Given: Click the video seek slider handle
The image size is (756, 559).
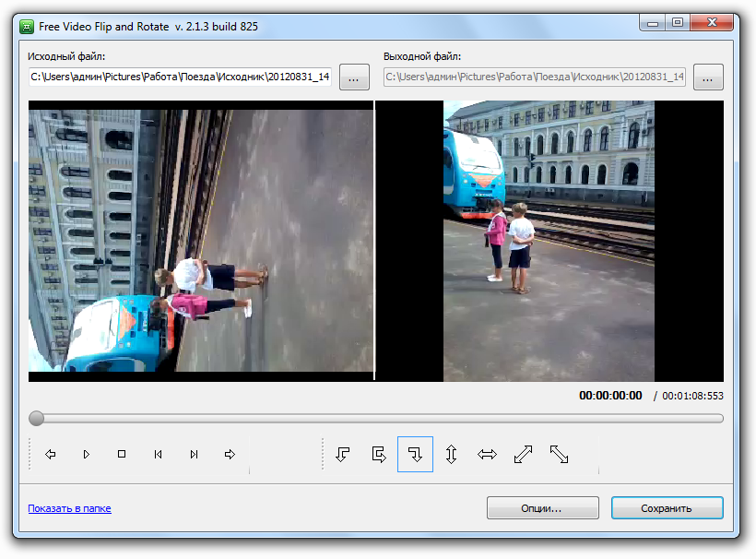Looking at the screenshot, I should (36, 418).
